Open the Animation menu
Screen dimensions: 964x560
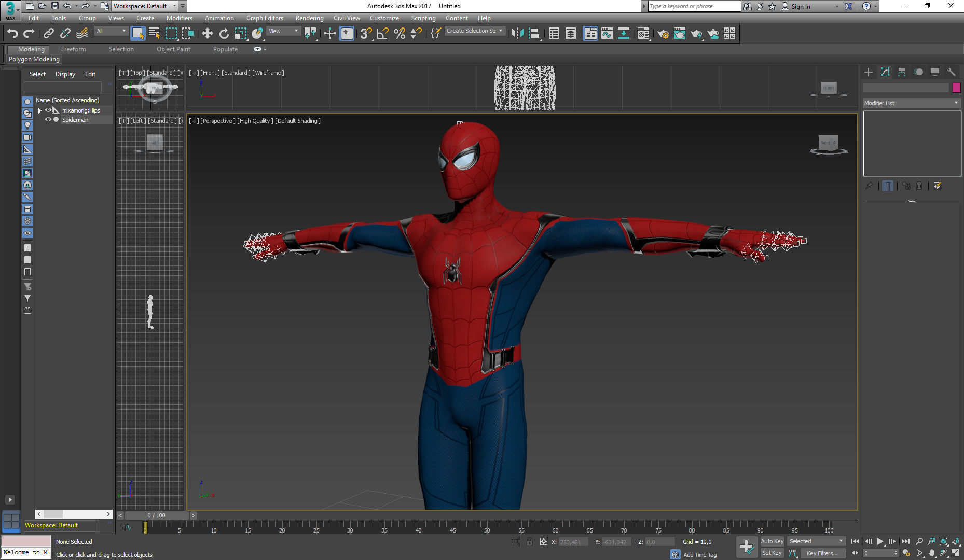[x=219, y=18]
